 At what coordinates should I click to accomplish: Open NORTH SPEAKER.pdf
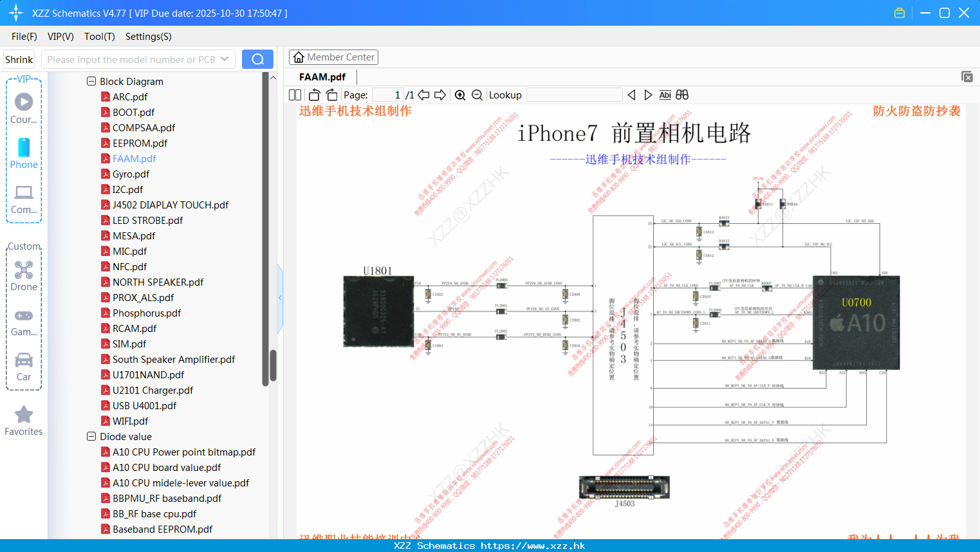coord(158,282)
